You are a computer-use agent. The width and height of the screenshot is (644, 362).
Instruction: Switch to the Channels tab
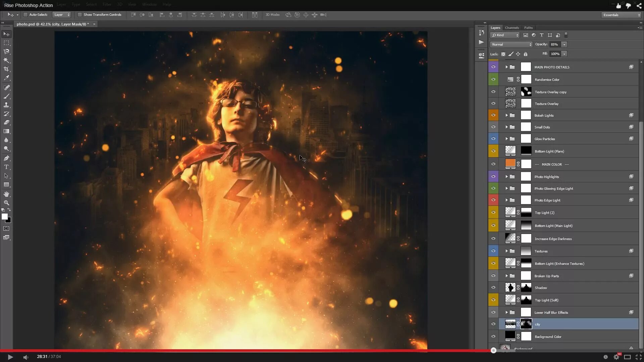pyautogui.click(x=512, y=28)
